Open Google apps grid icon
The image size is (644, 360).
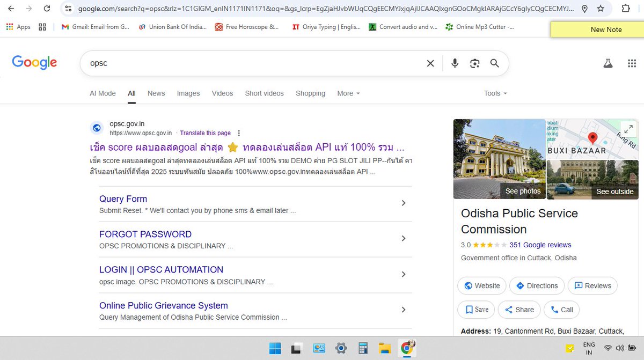(632, 63)
